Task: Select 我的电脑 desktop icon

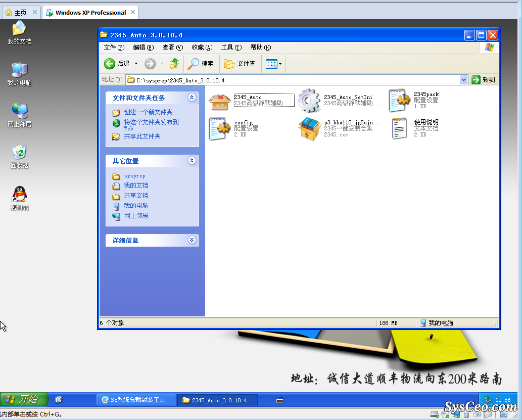Action: point(19,74)
